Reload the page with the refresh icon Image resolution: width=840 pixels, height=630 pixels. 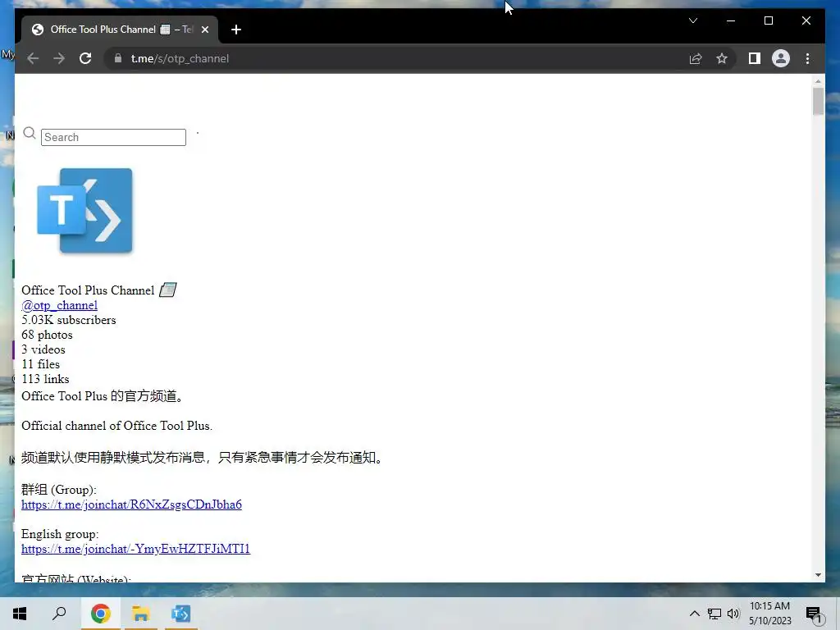click(85, 58)
